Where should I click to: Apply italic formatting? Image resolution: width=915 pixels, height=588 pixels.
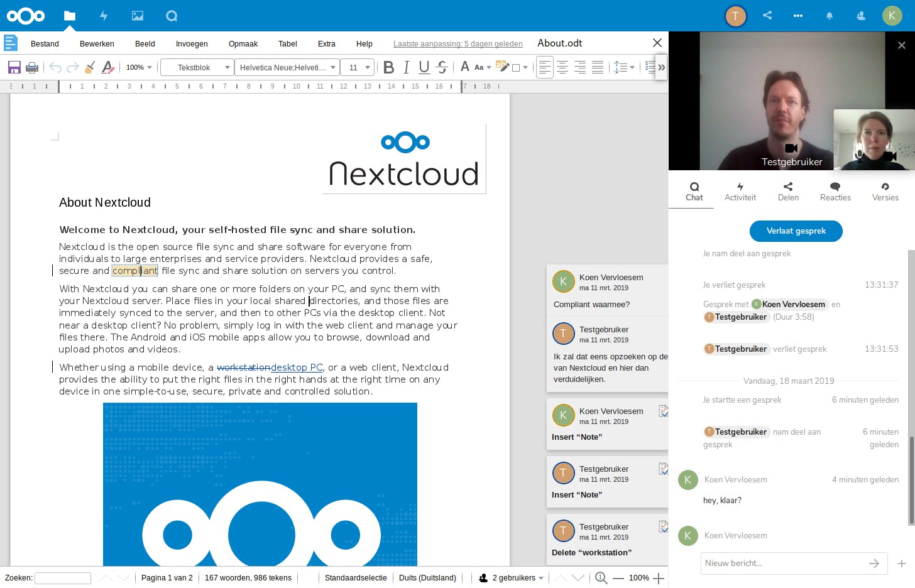(407, 67)
